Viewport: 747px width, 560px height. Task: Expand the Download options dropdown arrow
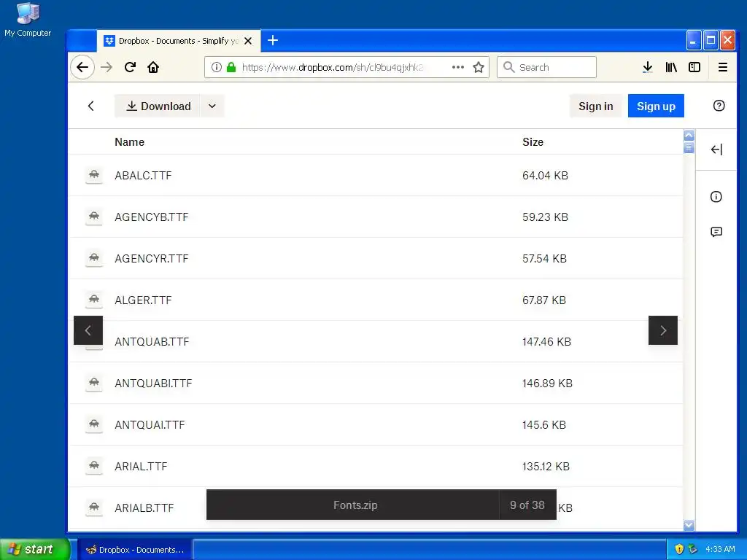[212, 106]
